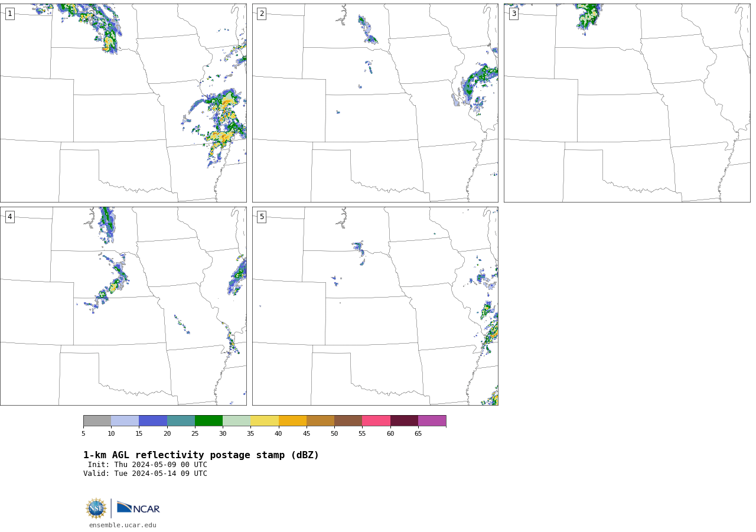This screenshot has height=532, width=756.
Task: Click the teal 20-25 dBZ swatch
Action: click(181, 420)
